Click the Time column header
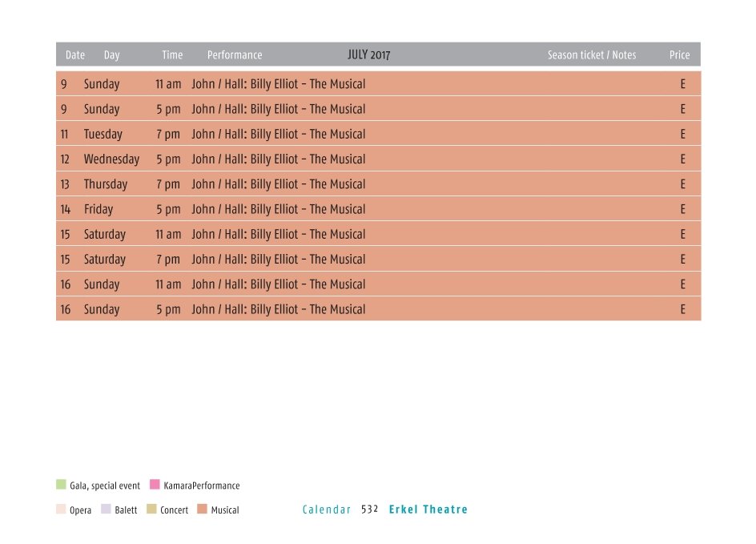This screenshot has height=544, width=756. [172, 55]
